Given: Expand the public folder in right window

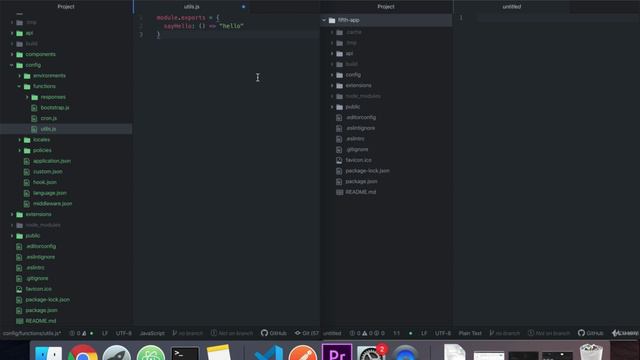Looking at the screenshot, I should [332, 107].
